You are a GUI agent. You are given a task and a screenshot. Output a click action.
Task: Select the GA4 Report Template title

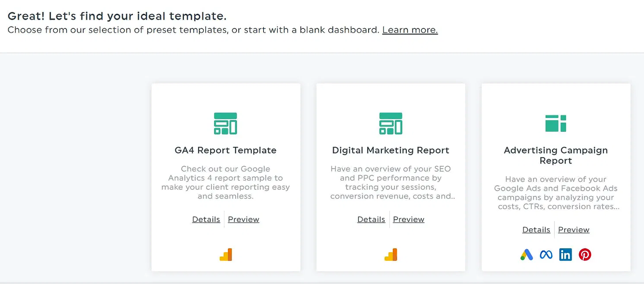point(226,150)
